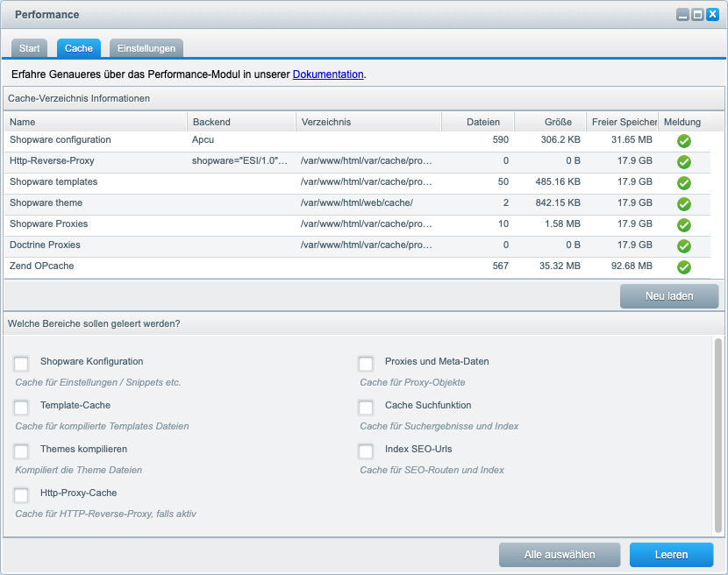
Task: Click the 567 files count cell
Action: (501, 266)
